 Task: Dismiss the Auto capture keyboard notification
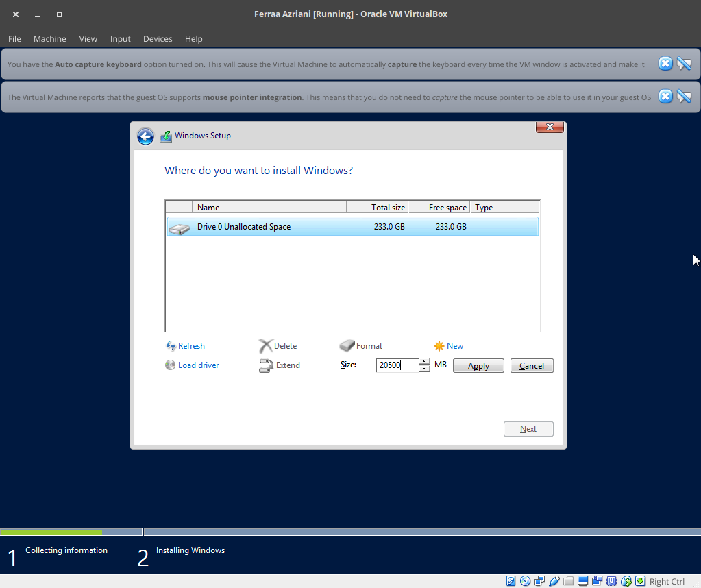pos(665,64)
